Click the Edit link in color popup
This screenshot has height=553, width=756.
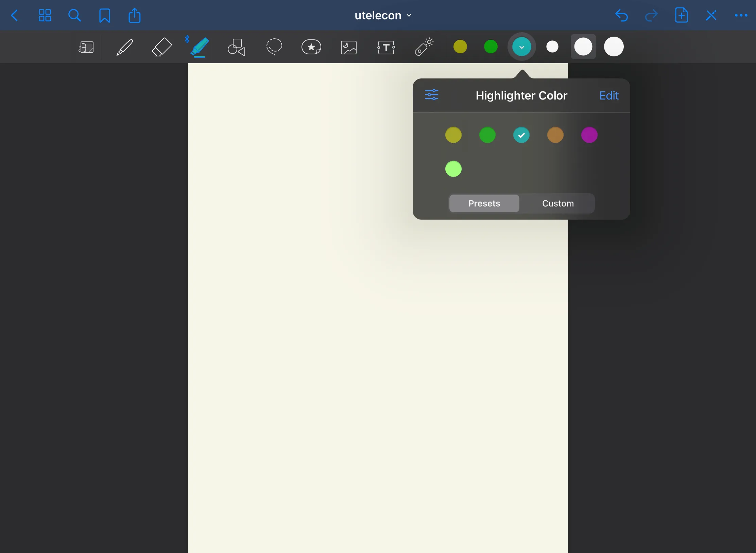(609, 95)
